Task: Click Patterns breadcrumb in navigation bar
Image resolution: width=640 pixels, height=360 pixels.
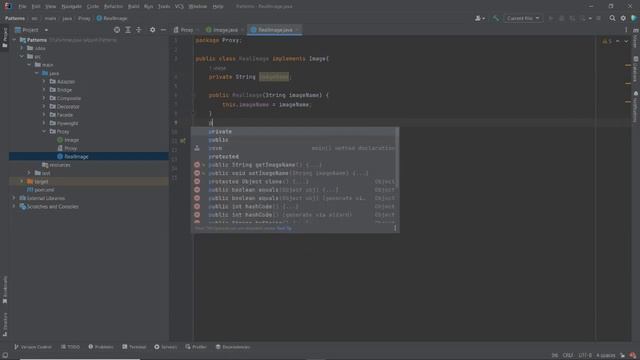Action: (15, 18)
